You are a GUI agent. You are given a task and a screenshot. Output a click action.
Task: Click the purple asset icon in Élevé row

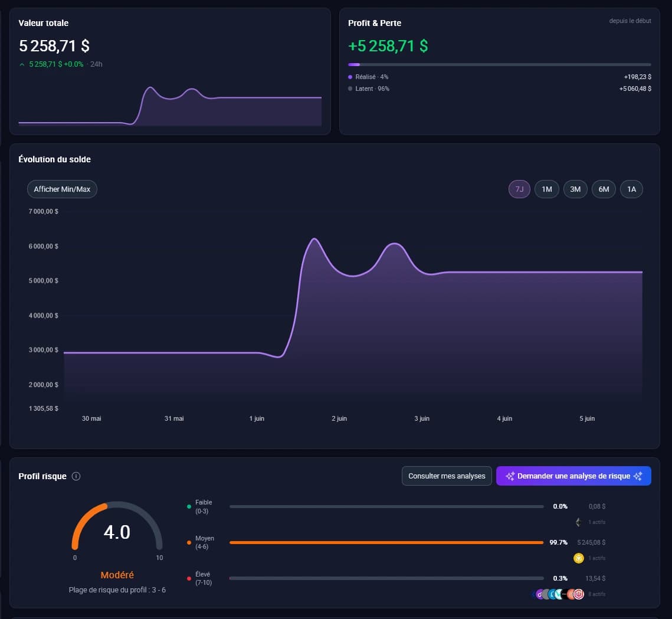pyautogui.click(x=540, y=594)
